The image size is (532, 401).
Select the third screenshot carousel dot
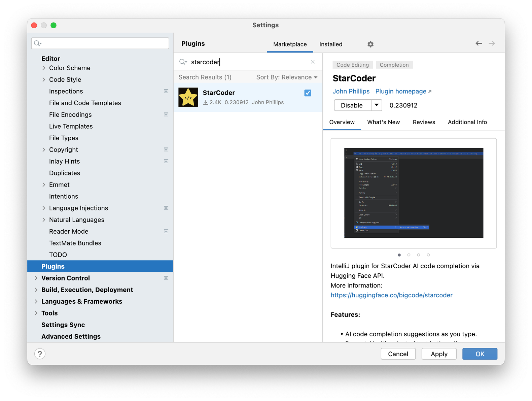click(419, 255)
